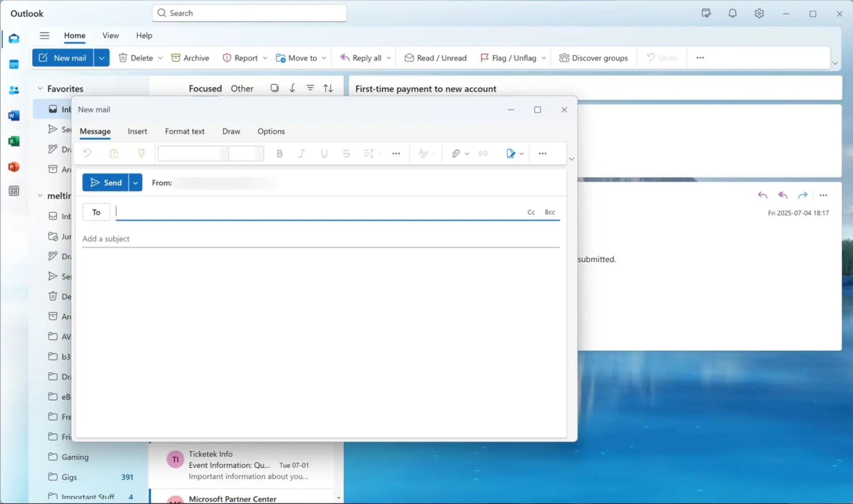Attach a file using the paperclip icon

pyautogui.click(x=456, y=153)
